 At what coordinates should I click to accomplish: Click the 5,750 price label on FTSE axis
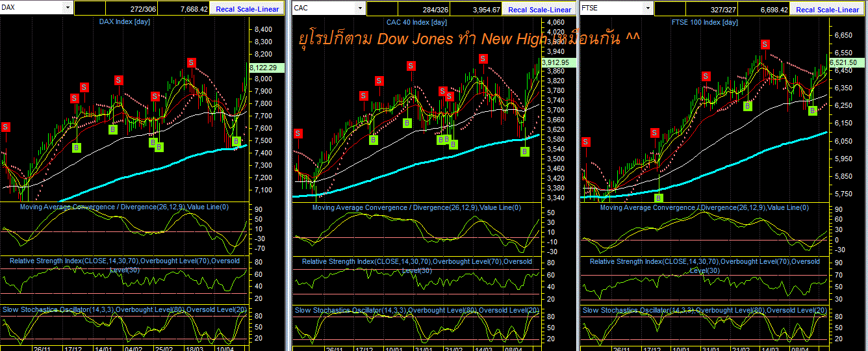point(843,194)
